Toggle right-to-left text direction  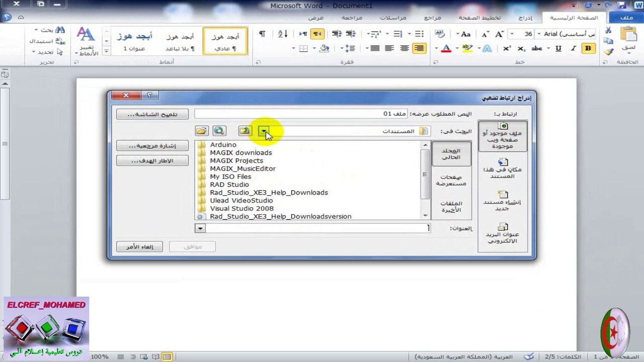(317, 34)
